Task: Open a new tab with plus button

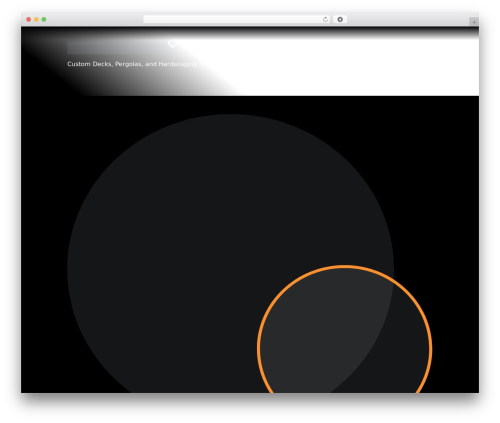Action: coord(474,22)
